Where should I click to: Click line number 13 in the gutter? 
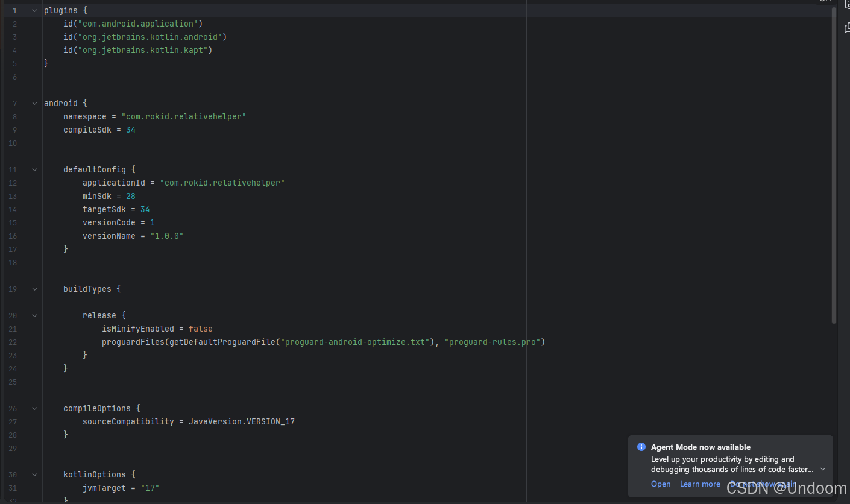(13, 197)
